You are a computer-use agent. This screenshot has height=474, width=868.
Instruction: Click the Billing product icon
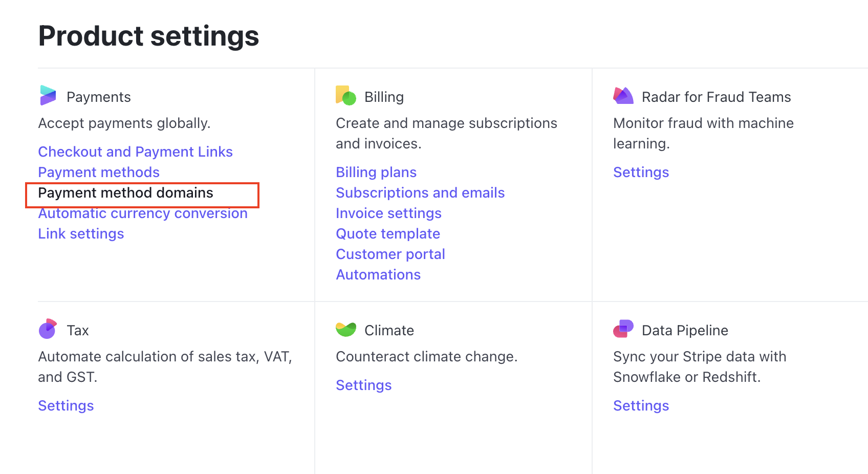tap(345, 96)
